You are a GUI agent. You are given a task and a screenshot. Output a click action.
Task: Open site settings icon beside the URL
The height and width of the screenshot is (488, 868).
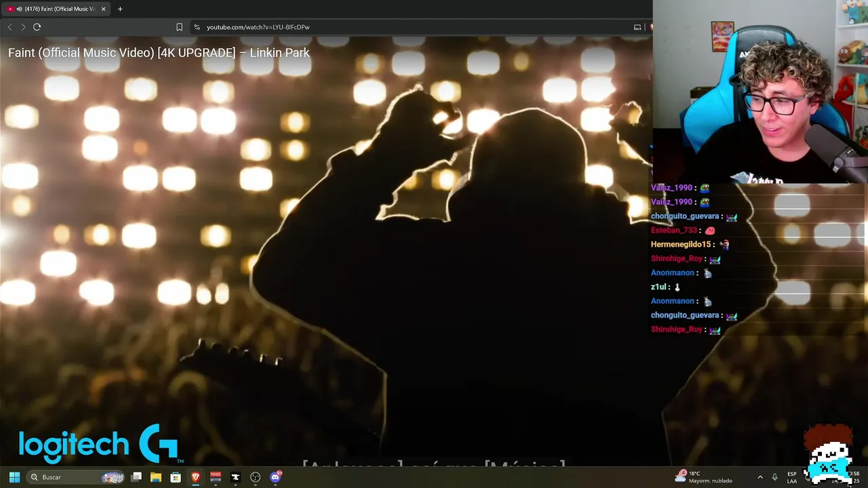(197, 27)
